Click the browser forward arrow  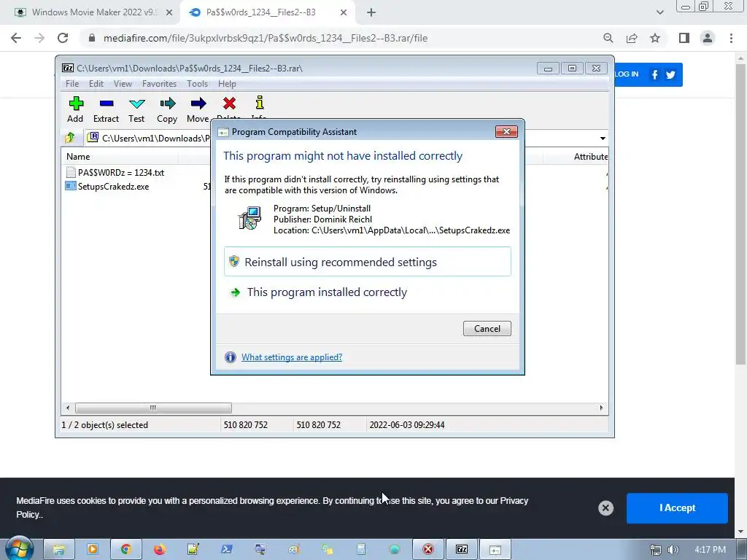(x=39, y=38)
